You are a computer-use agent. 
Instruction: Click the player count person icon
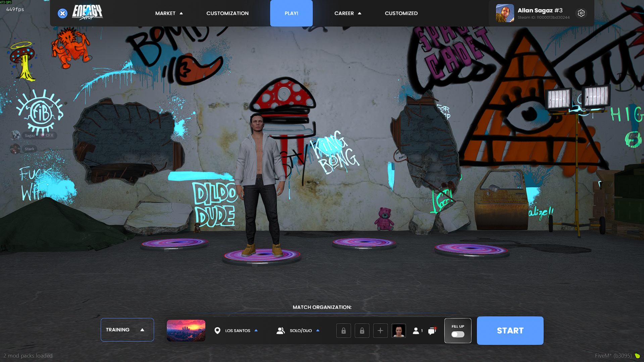(x=416, y=331)
